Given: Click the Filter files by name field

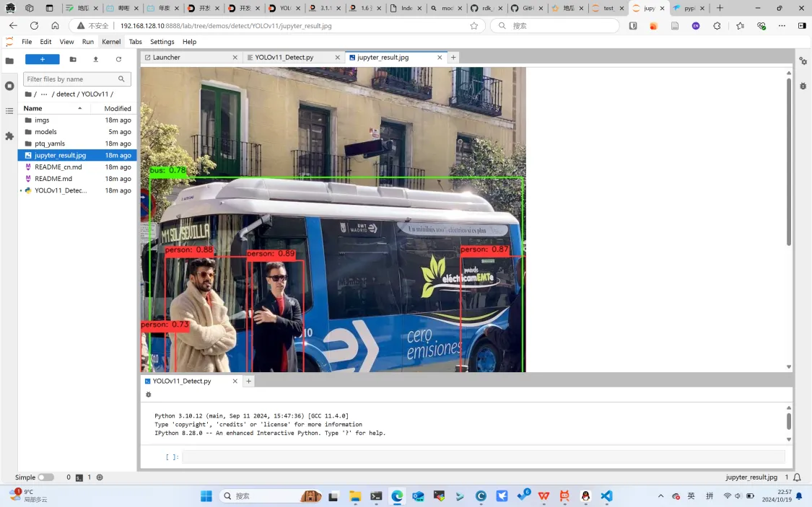Looking at the screenshot, I should coord(77,79).
